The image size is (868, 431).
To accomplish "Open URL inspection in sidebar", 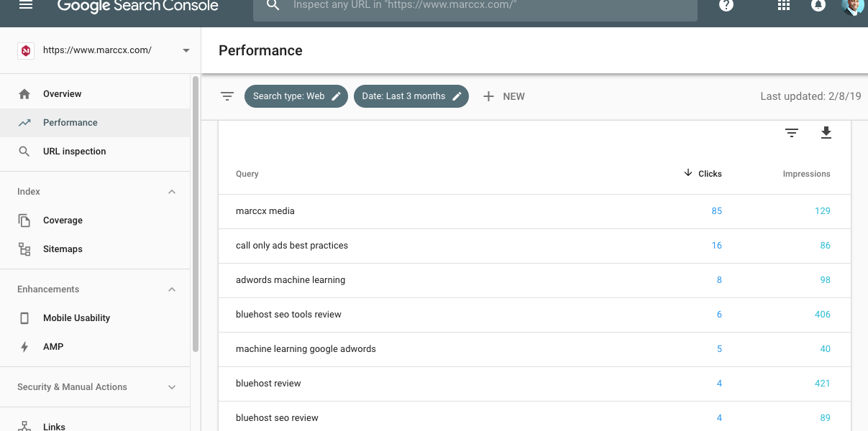I will click(x=95, y=152).
